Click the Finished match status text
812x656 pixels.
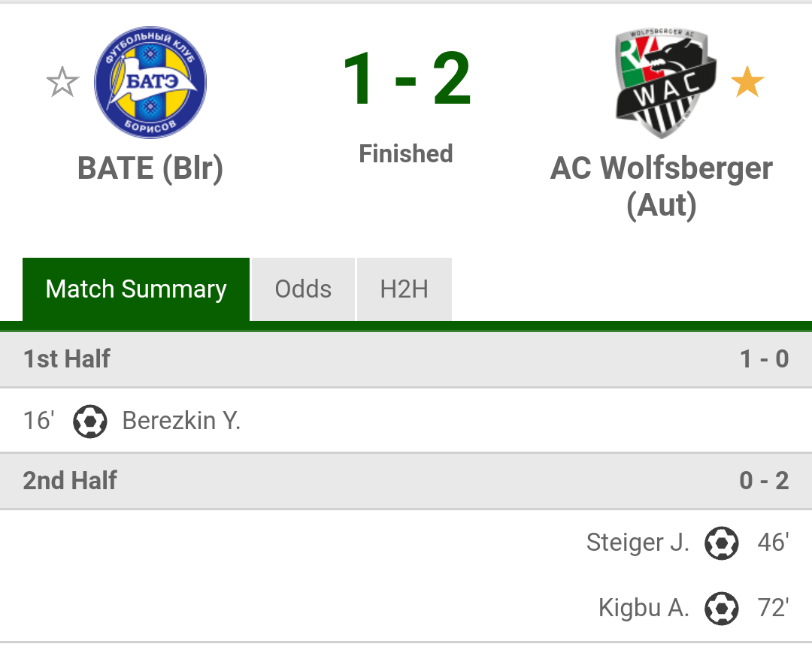coord(406,154)
